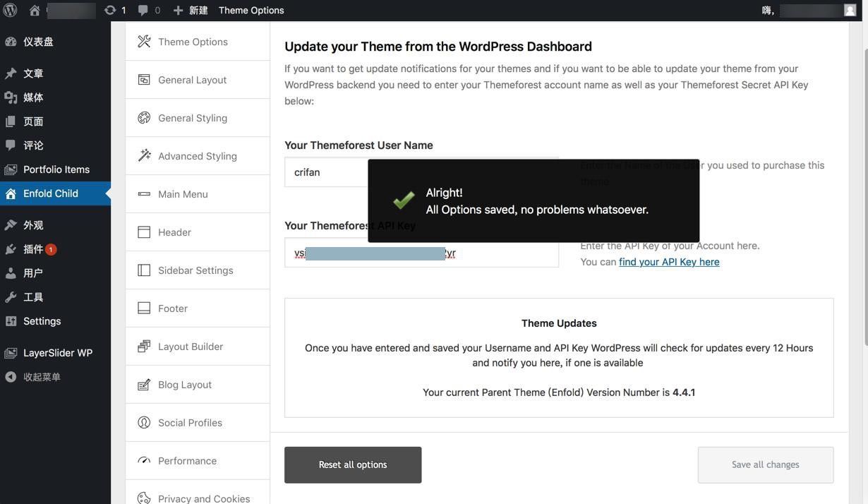Screen dimensions: 868x504
Task: Click the plus 新建 new item
Action: (x=191, y=10)
